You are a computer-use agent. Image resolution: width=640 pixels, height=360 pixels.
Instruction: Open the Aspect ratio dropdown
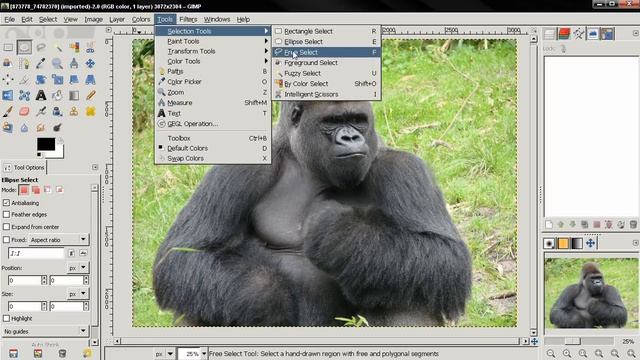click(58, 240)
